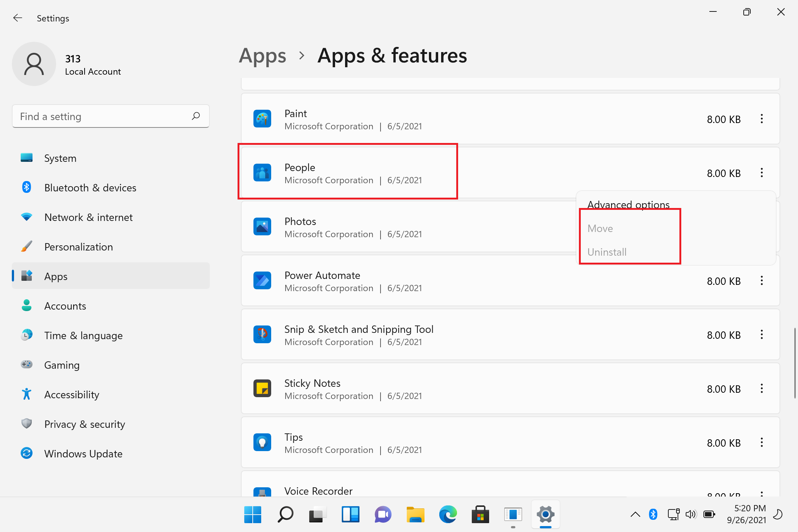Open taskbar Search
798x532 pixels.
285,514
